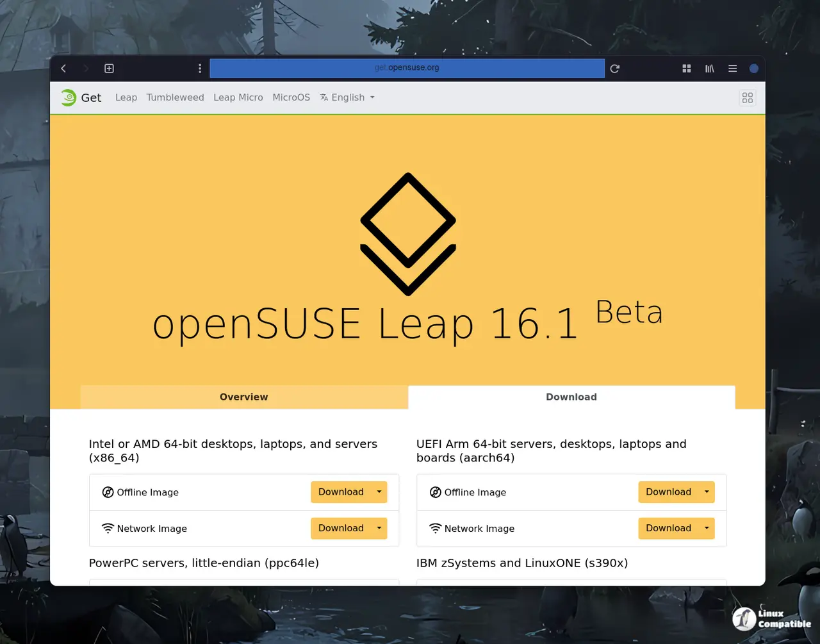Click the x86_64 Offline Image disc icon
The height and width of the screenshot is (644, 820).
pyautogui.click(x=108, y=492)
